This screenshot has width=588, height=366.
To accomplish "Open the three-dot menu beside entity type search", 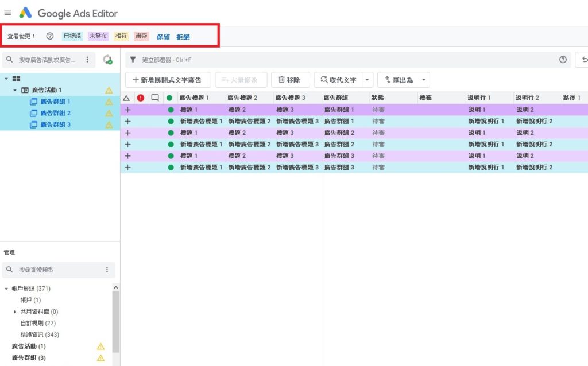I will 107,270.
